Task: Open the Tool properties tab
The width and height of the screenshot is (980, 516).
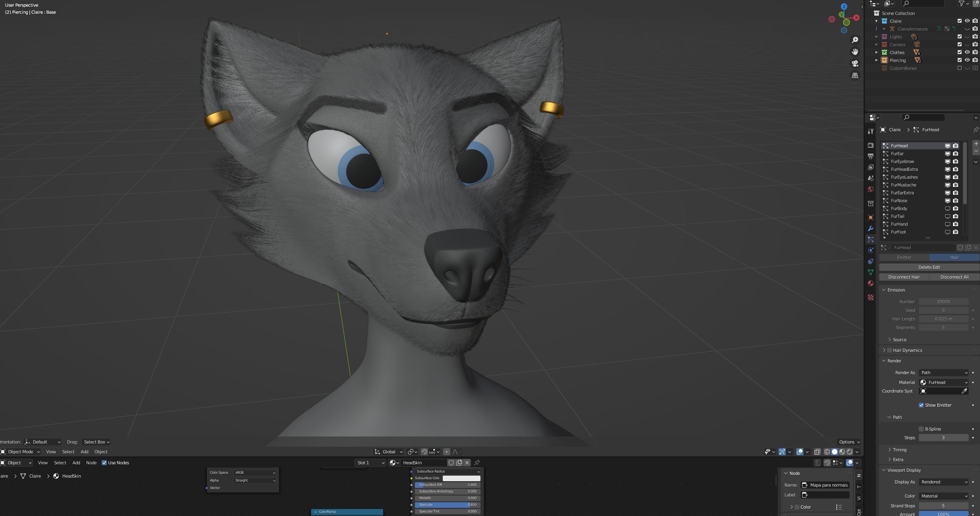Action: point(871,131)
